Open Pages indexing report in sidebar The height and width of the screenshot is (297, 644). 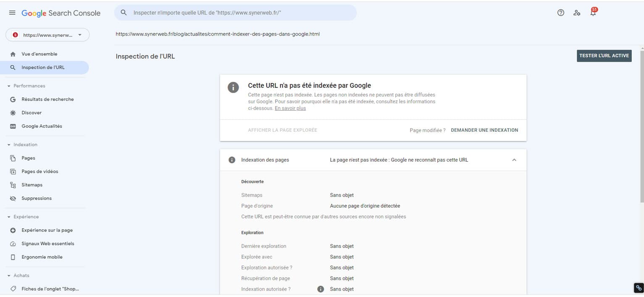click(45, 158)
